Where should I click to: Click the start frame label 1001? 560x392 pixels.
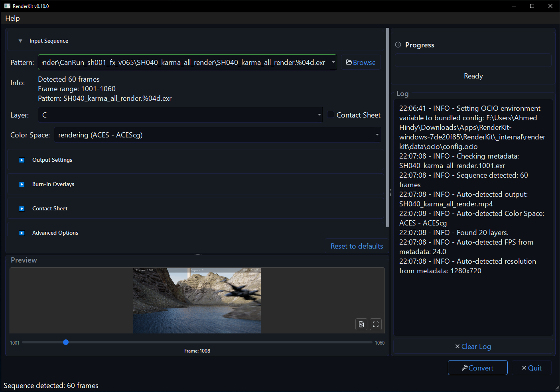(15, 343)
